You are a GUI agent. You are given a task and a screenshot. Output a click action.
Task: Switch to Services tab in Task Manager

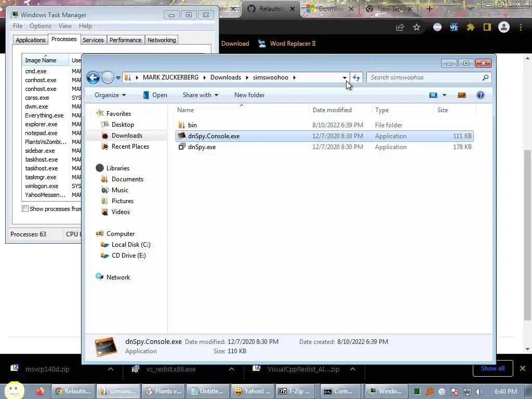(93, 40)
